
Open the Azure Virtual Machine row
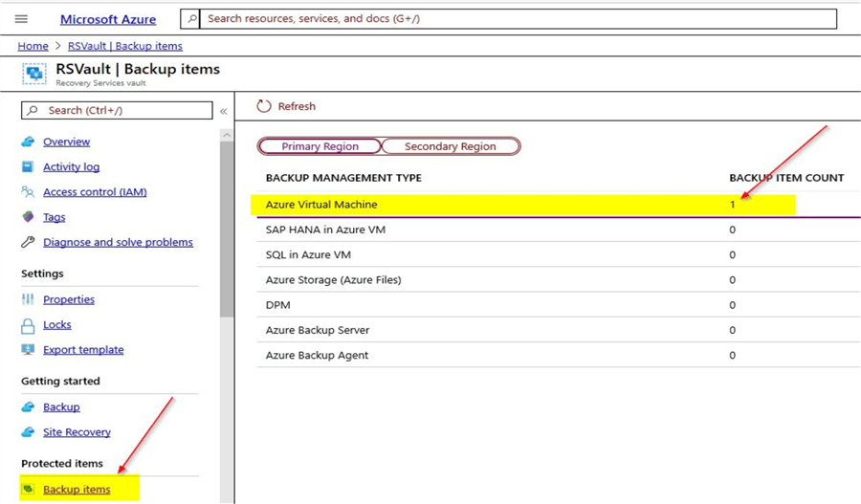pos(321,205)
